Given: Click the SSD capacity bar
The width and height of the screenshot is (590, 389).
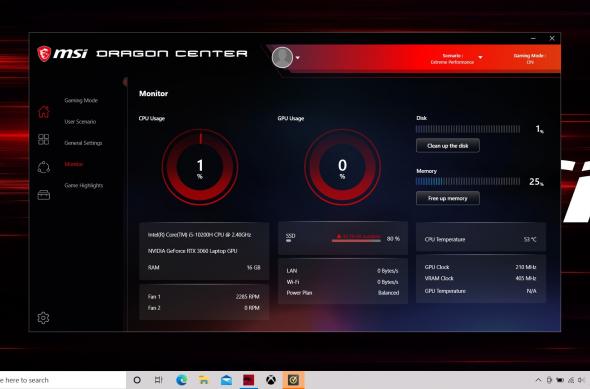Looking at the screenshot, I should [x=356, y=240].
